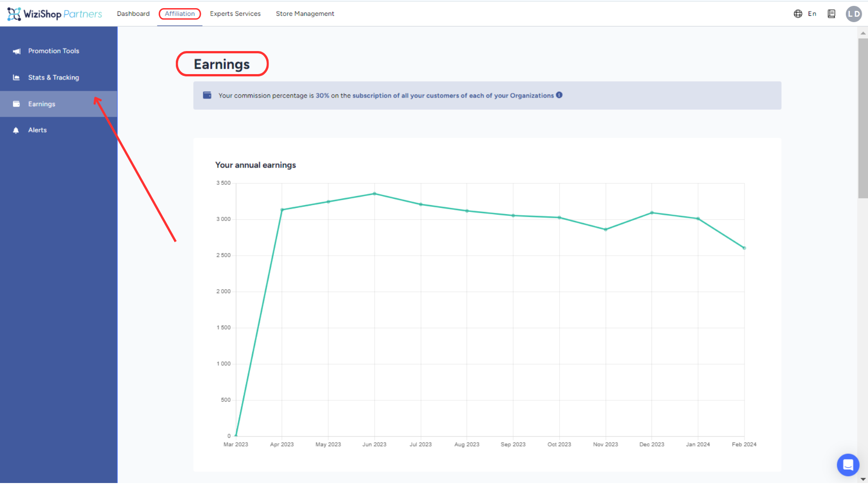Click the info icon after Organizations
Viewport: 868px width, 488px height.
(x=559, y=95)
